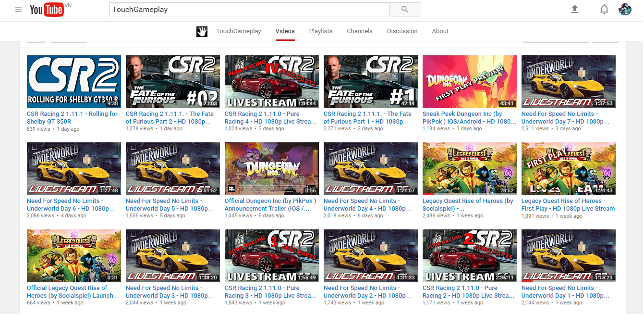Click the '664 views' count text
Viewport: 644px width, 315px height.
[38, 303]
